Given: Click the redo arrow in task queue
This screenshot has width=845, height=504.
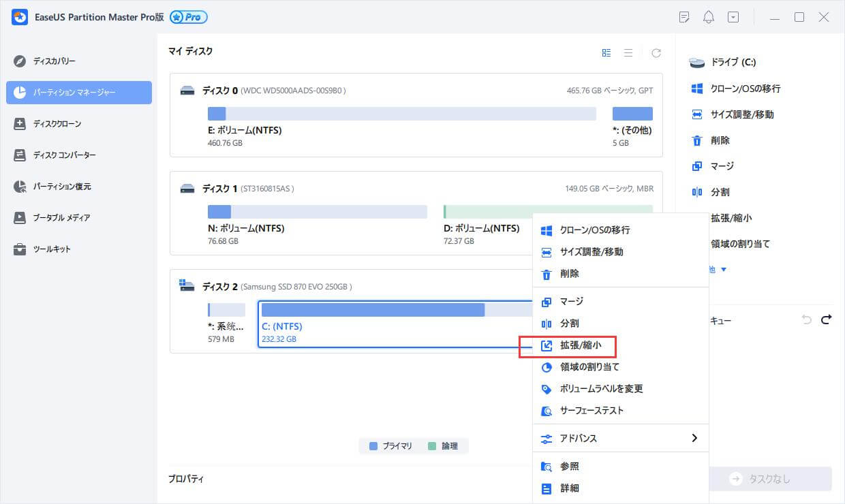Looking at the screenshot, I should 827,319.
